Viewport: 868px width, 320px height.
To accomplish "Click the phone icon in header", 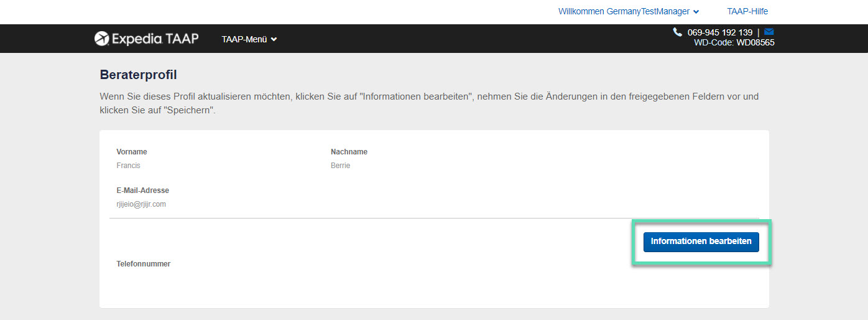I will pyautogui.click(x=677, y=32).
